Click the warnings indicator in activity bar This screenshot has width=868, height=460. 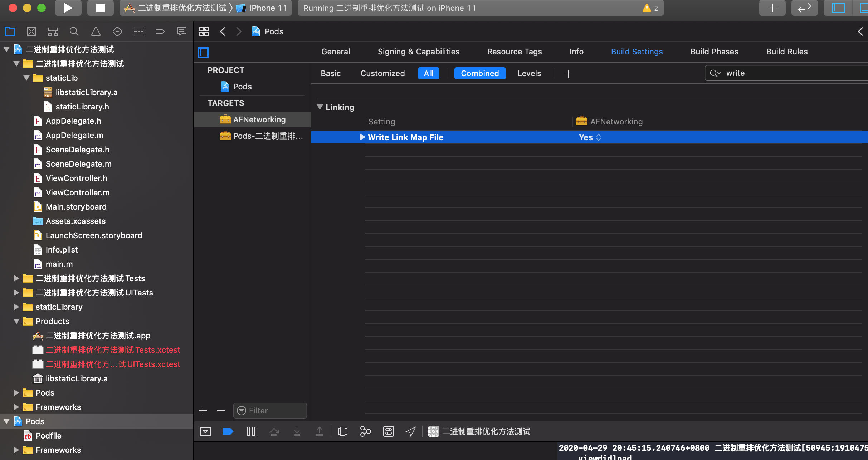point(650,8)
